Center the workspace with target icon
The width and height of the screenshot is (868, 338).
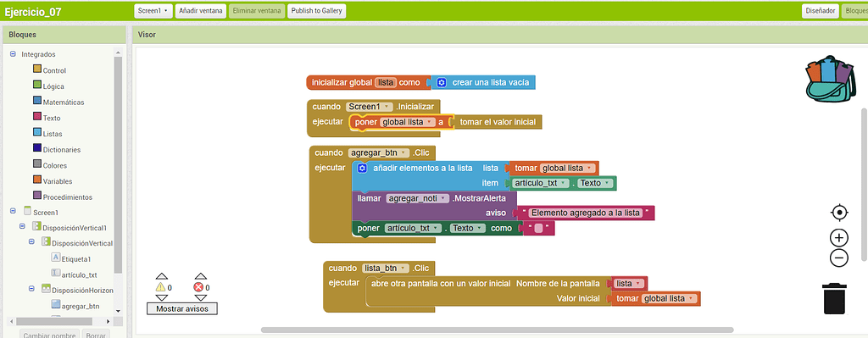(x=839, y=213)
